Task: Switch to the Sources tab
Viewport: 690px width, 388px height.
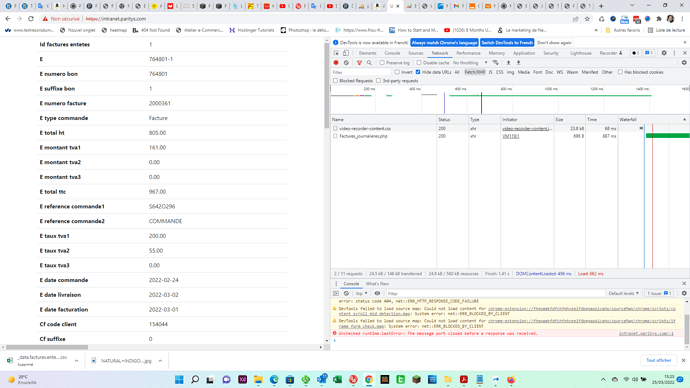Action: (x=415, y=53)
